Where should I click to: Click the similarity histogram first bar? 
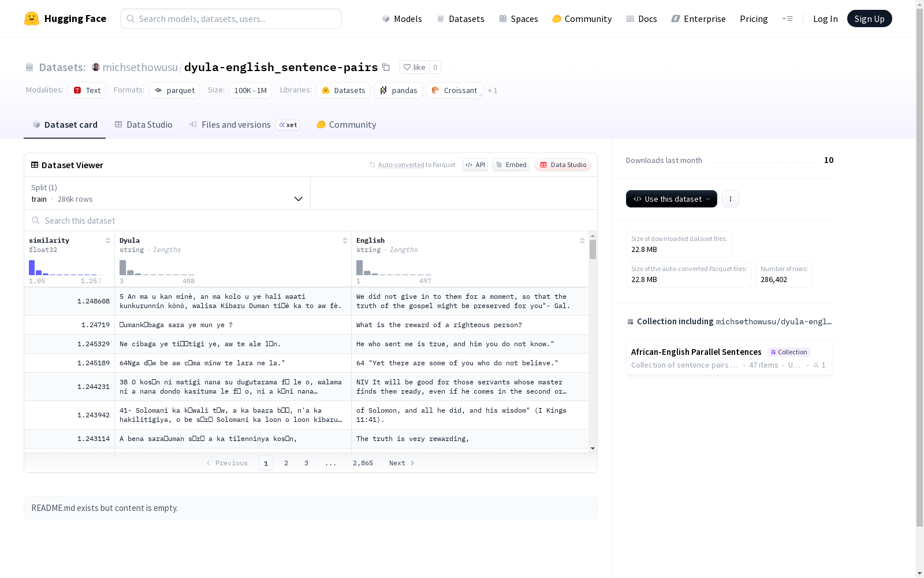tap(32, 268)
